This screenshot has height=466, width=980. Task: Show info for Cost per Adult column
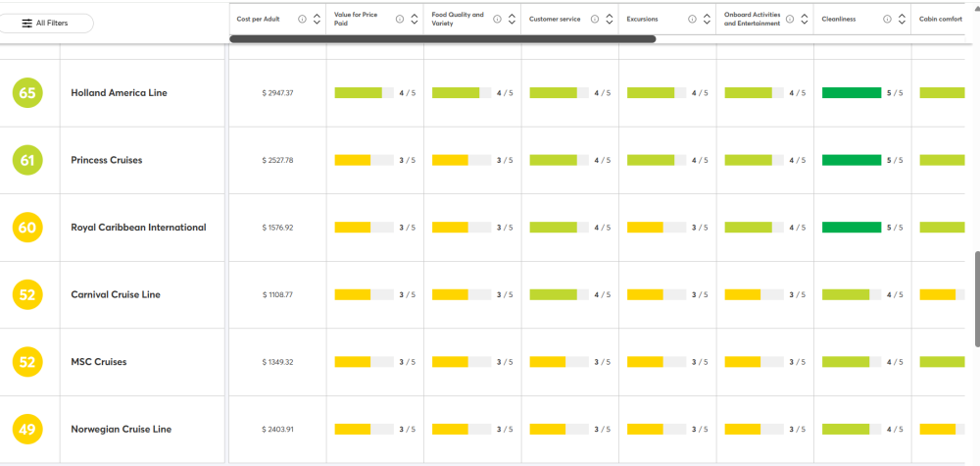(303, 20)
